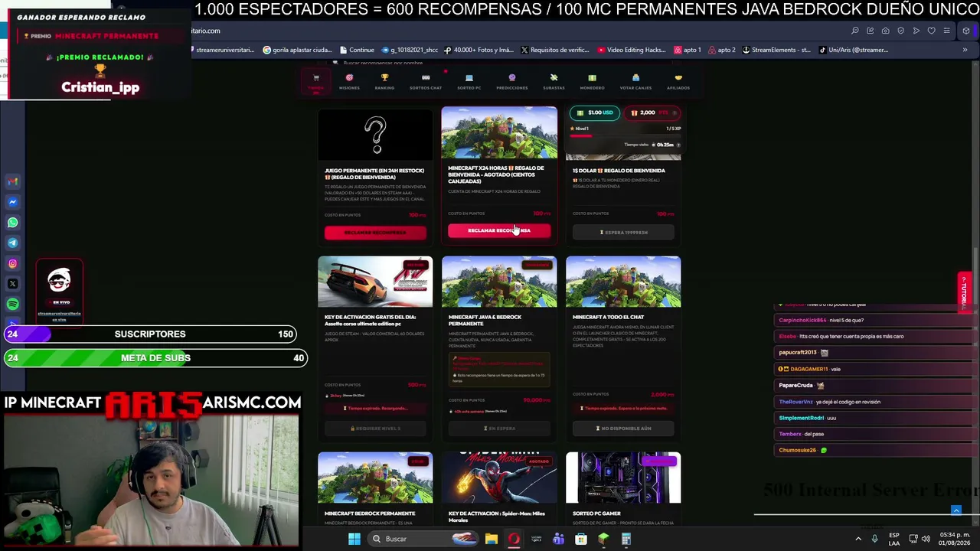Click En Espera button on Minecraft Java & Bedrock card
The width and height of the screenshot is (980, 551).
pos(499,428)
